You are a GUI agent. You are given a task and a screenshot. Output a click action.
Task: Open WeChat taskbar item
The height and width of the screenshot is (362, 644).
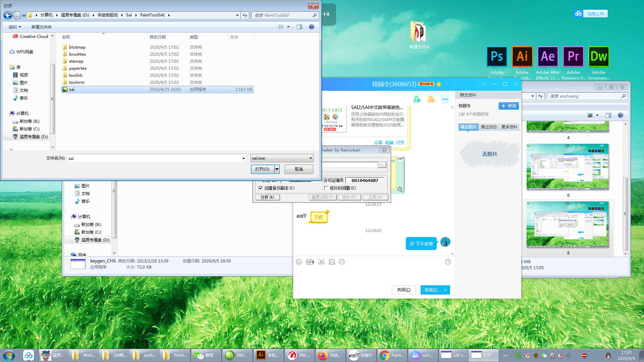pos(205,355)
